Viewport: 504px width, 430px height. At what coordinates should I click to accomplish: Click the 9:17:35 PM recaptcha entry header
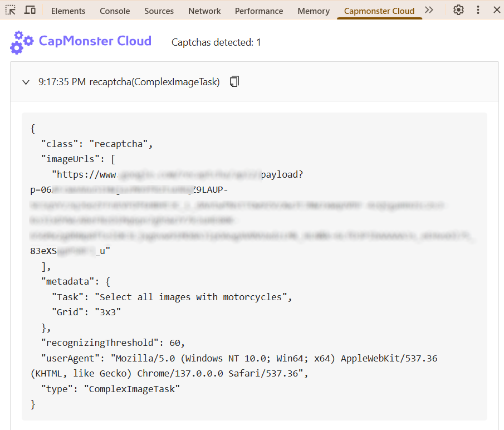(x=129, y=82)
